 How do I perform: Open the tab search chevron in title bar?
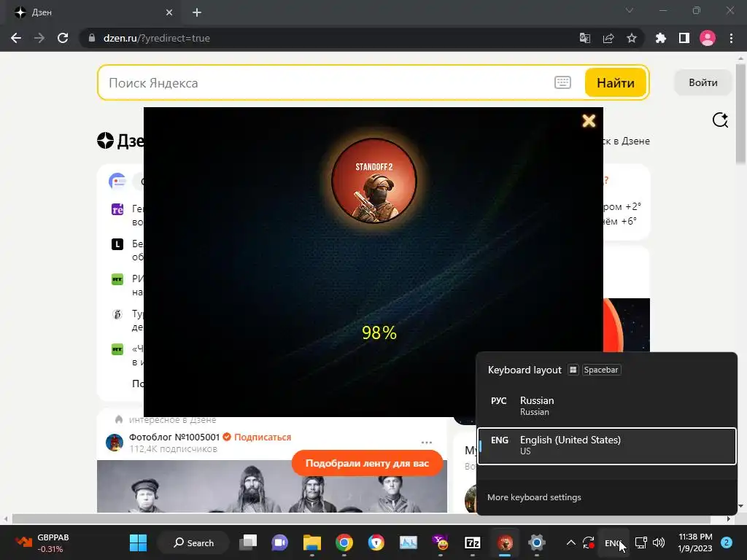[x=630, y=10]
